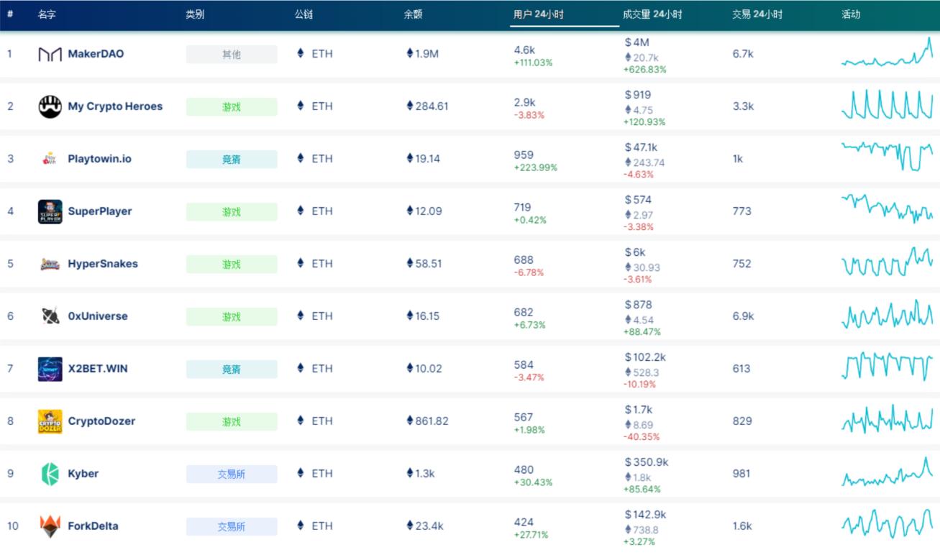Click Kyber users change +30.43%

tap(533, 483)
